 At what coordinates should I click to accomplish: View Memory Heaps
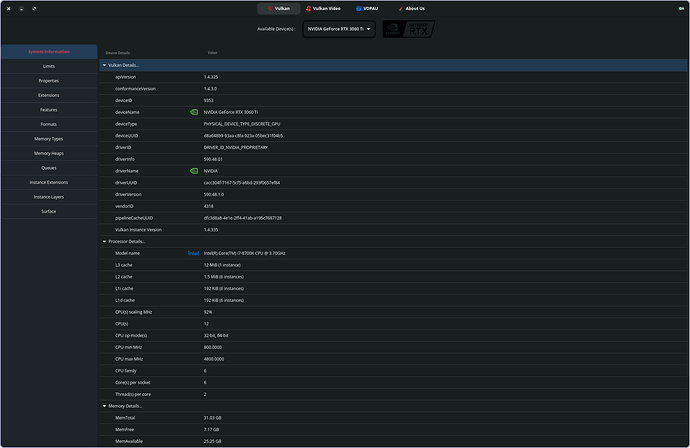[49, 154]
